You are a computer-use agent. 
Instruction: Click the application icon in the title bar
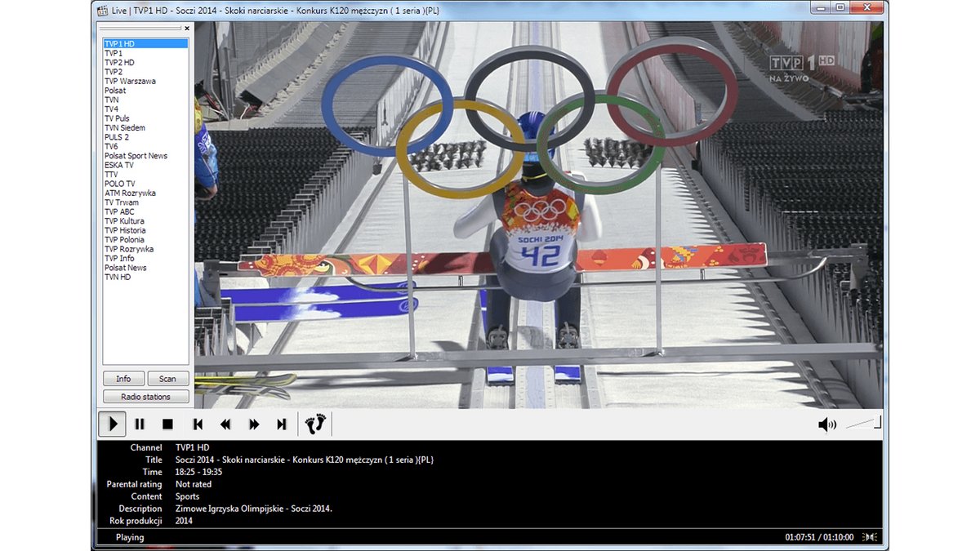[102, 7]
